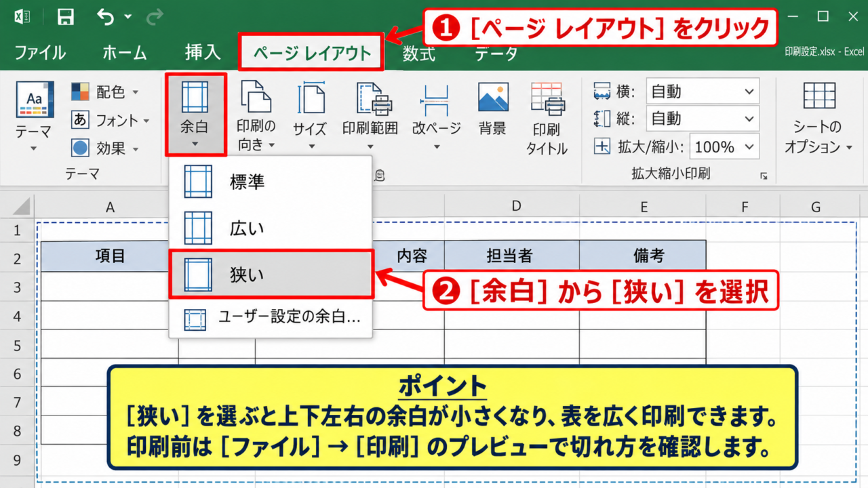This screenshot has width=868, height=488.
Task: Open the 改ページ page break options
Action: [x=436, y=117]
